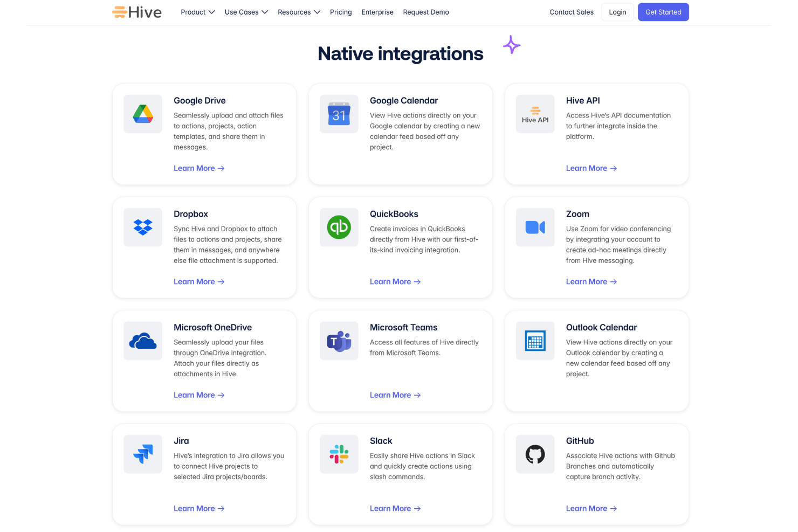Open Learn More for Zoom
798x532 pixels.
[x=591, y=281]
